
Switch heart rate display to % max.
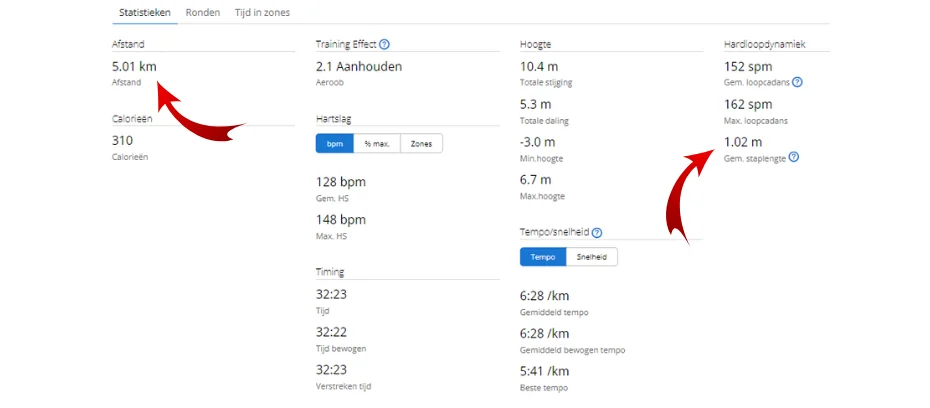click(376, 144)
